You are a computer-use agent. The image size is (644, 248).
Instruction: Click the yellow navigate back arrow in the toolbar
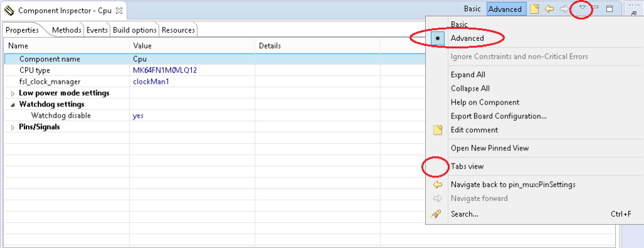550,9
